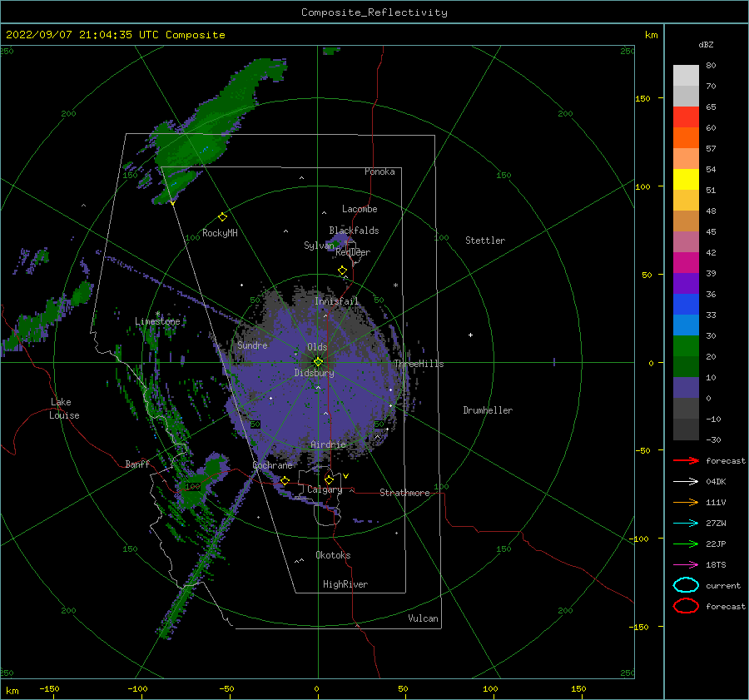The height and width of the screenshot is (700, 749).
Task: Click the RedDeer city label
Action: click(353, 252)
